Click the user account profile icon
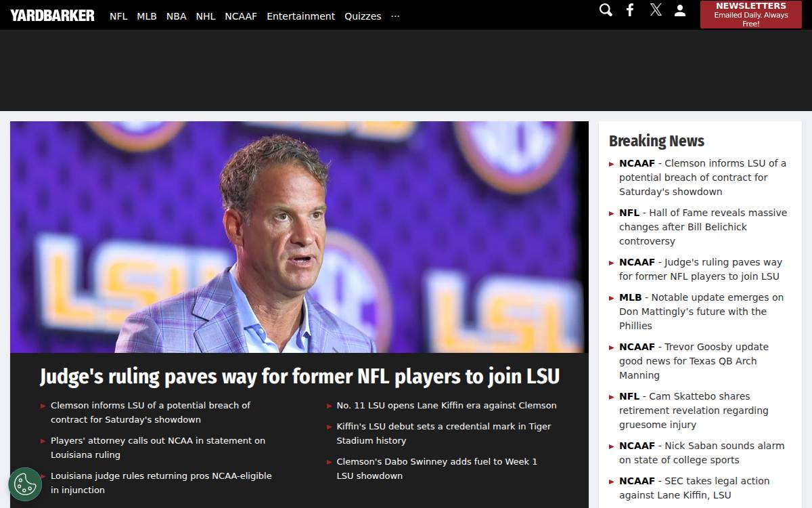Viewport: 812px width, 508px height. click(x=680, y=10)
